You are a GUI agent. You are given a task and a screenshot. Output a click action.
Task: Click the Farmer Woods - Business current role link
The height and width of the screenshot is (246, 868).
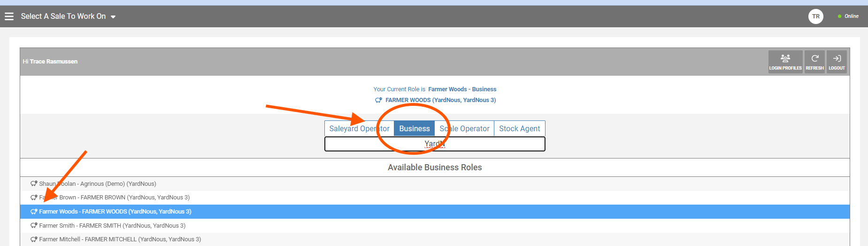(462, 89)
